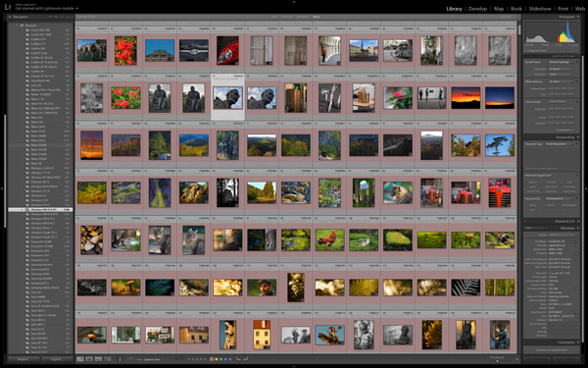Select the Painter spray can tool
This screenshot has width=588, height=368.
click(120, 359)
